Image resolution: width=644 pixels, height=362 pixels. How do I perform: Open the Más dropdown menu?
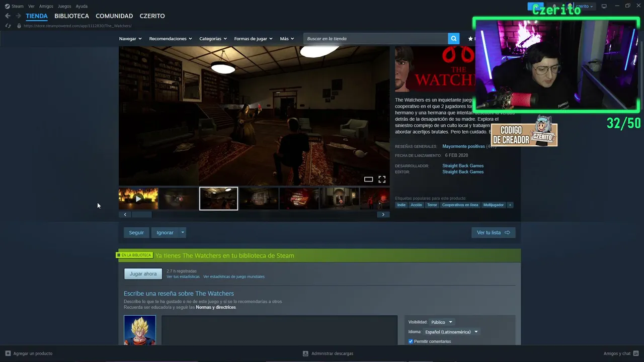pyautogui.click(x=287, y=39)
